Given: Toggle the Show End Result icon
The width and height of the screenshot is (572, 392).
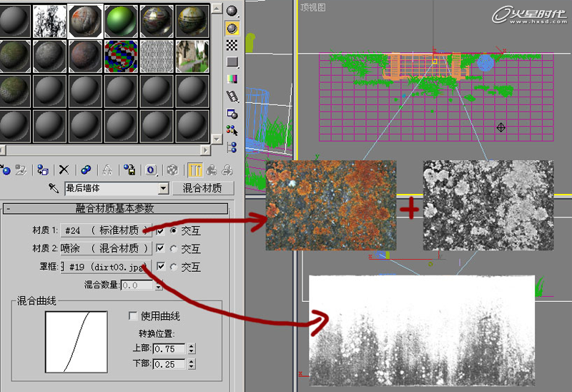Looking at the screenshot, I should click(195, 170).
